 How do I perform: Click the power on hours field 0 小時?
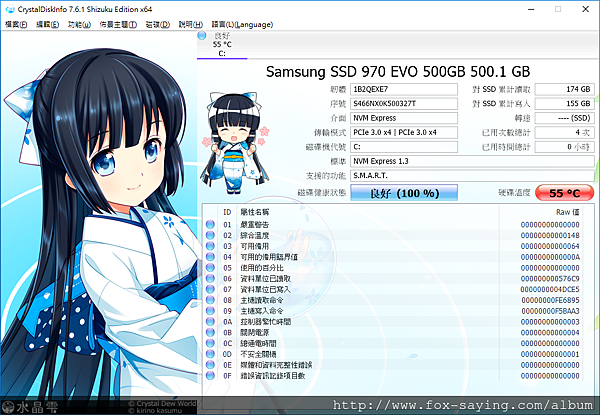click(564, 147)
